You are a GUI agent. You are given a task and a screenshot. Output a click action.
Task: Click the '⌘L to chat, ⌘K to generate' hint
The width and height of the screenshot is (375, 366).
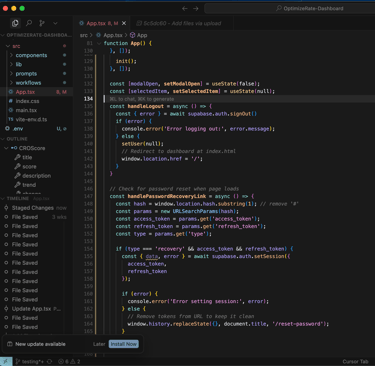click(x=142, y=99)
